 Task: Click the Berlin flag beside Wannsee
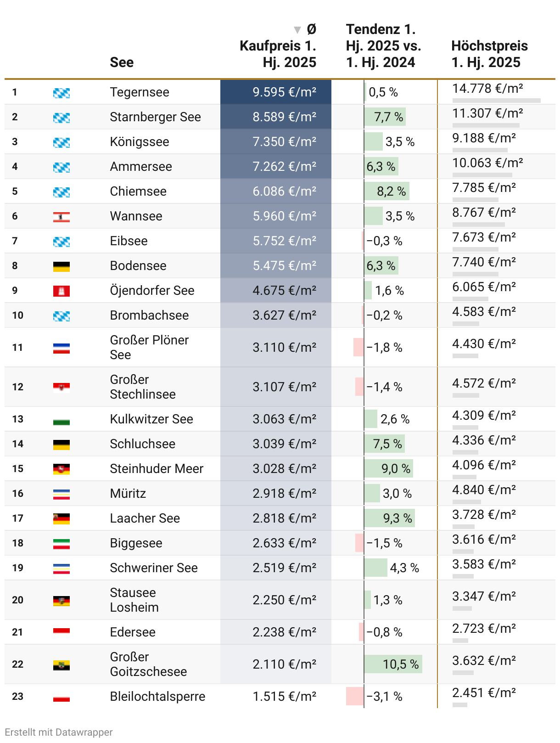[62, 217]
